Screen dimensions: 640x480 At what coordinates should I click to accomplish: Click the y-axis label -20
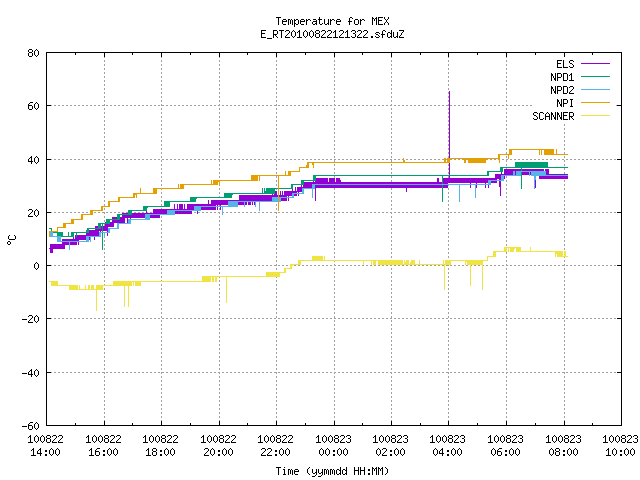click(x=31, y=319)
